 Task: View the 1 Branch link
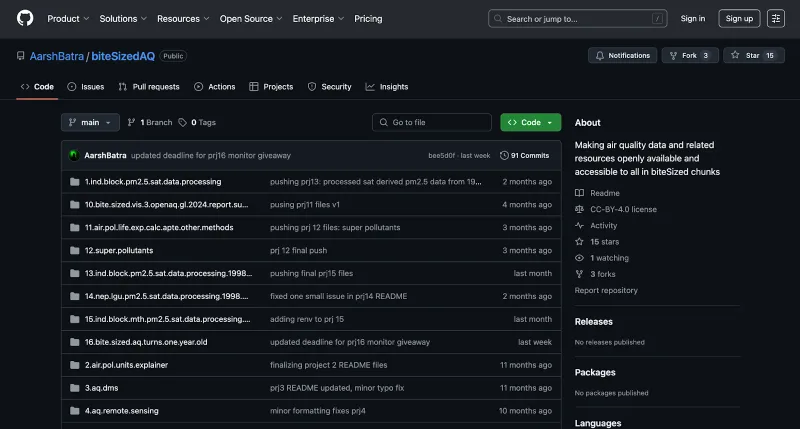pyautogui.click(x=150, y=122)
